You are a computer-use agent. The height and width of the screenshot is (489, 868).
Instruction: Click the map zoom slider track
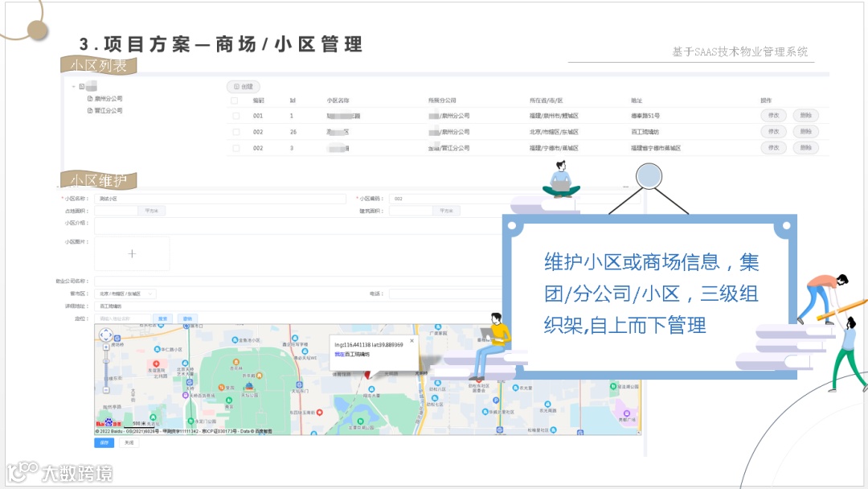(106, 369)
